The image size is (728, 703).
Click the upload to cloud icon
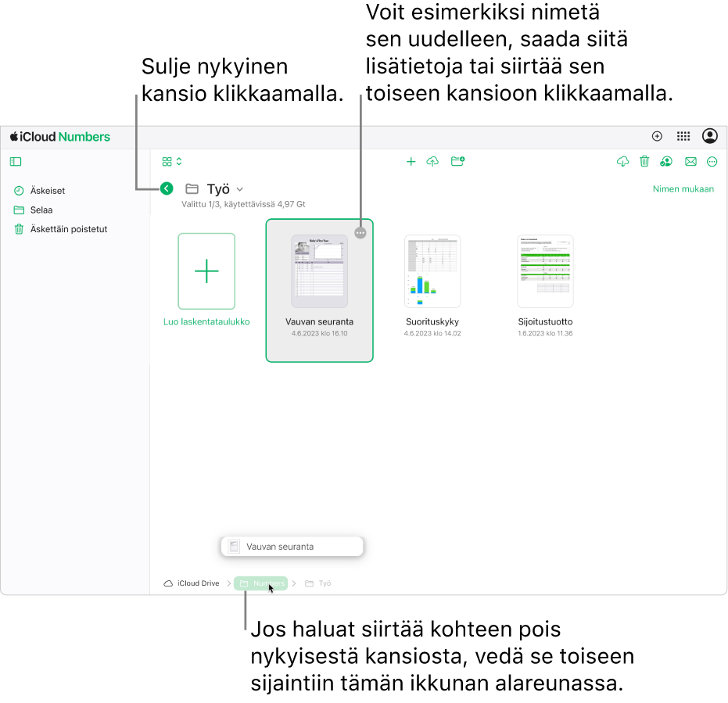coord(432,162)
